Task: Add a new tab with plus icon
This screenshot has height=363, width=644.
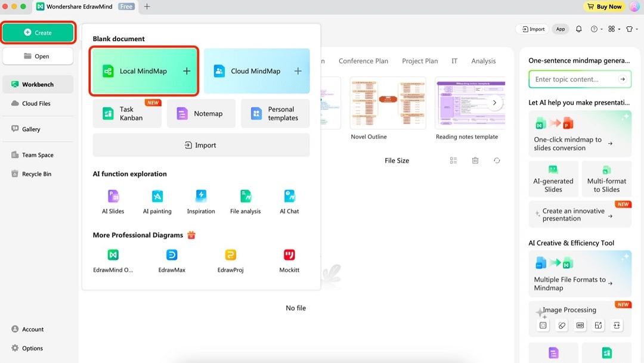Action: [x=147, y=7]
